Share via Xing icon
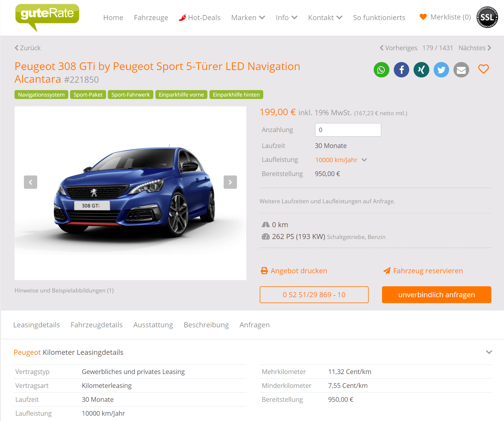Screen dimensions: 504x421 coord(421,70)
